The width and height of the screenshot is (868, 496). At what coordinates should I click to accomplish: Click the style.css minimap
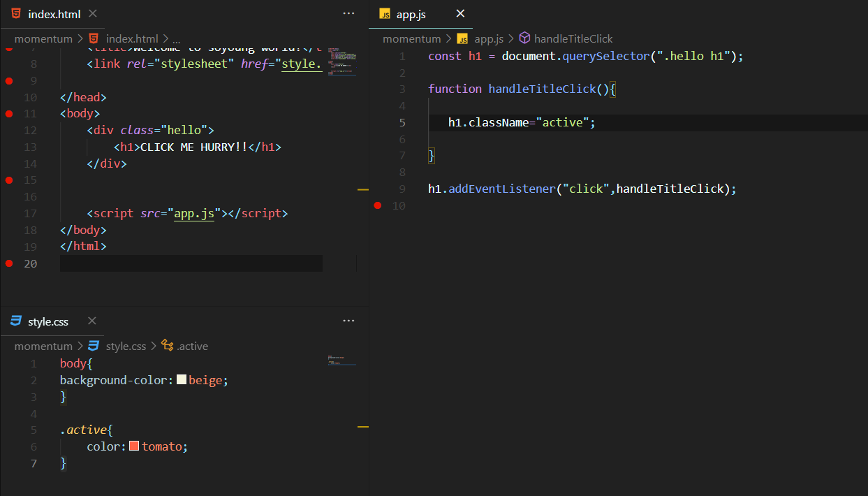point(341,360)
